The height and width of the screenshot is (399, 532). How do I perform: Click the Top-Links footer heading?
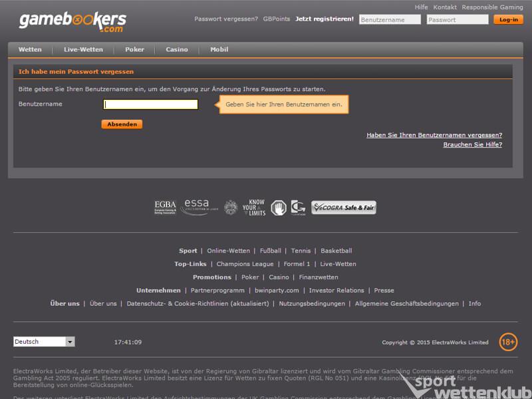pos(190,264)
